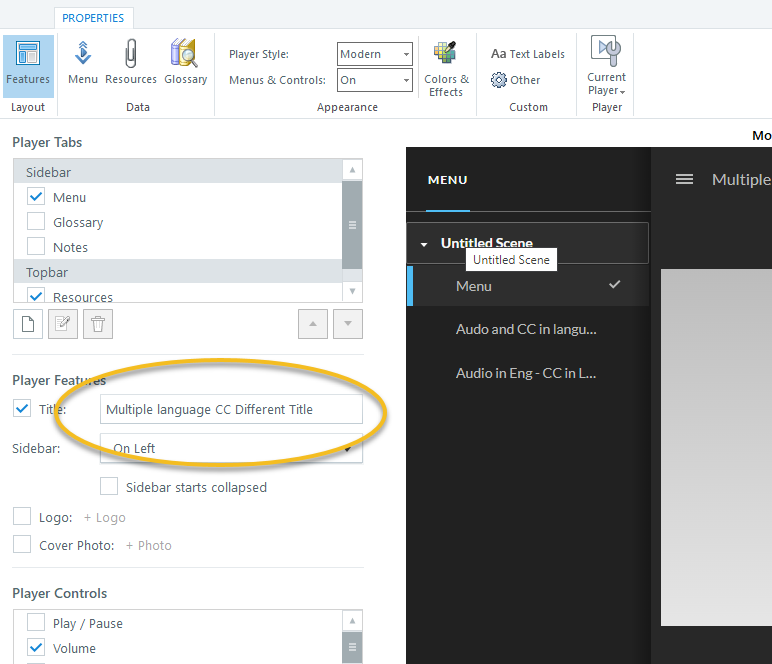The width and height of the screenshot is (772, 664).
Task: Click the Sidebar group header
Action: [178, 172]
